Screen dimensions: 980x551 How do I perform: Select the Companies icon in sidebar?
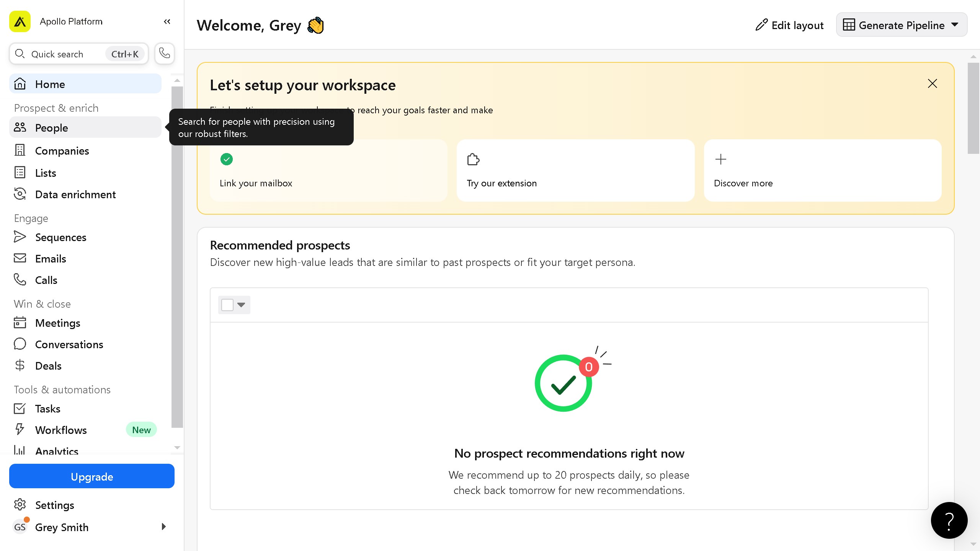coord(20,150)
